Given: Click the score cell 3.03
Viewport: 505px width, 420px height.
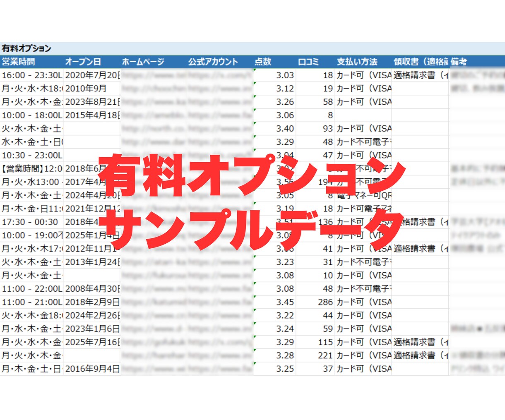Looking at the screenshot, I should [x=274, y=75].
